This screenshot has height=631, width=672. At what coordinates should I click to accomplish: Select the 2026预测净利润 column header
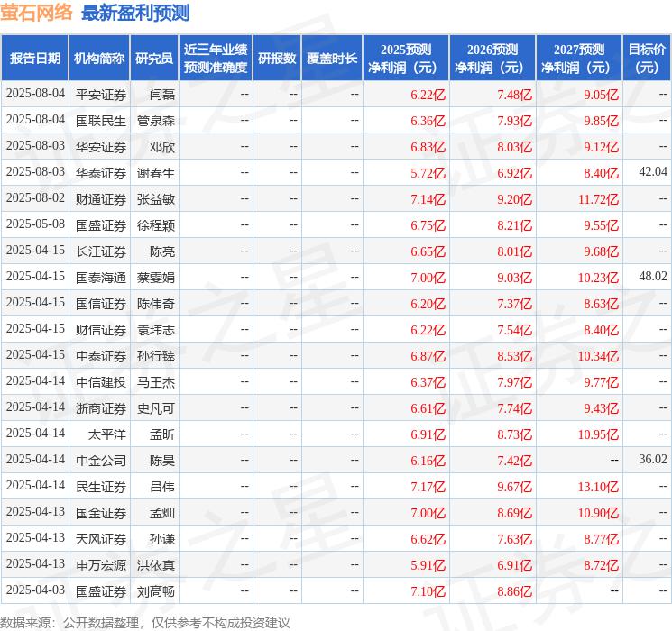coord(492,59)
